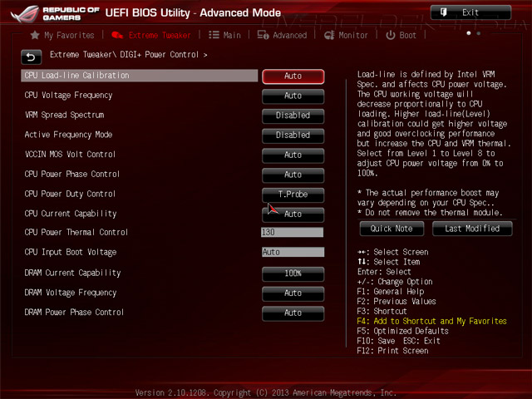Click the list icon beside Main

[214, 35]
